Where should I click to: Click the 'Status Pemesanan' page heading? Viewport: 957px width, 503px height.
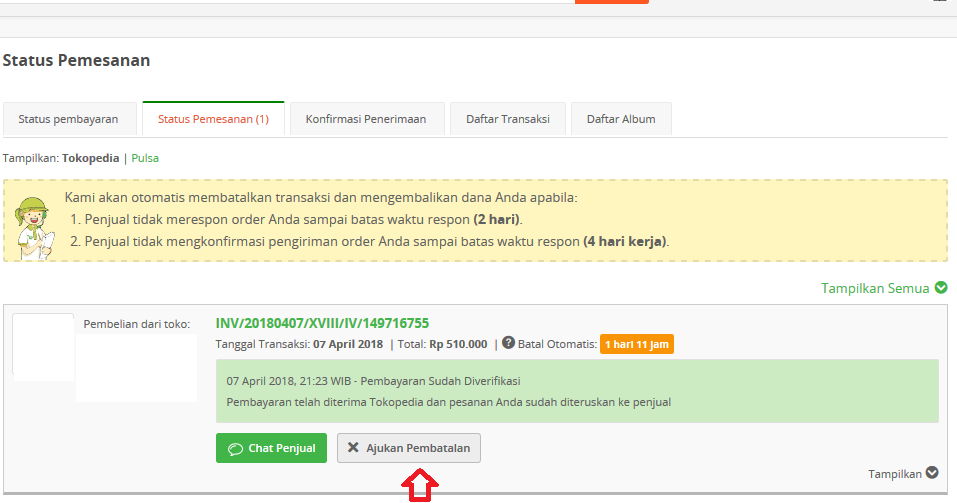coord(76,60)
